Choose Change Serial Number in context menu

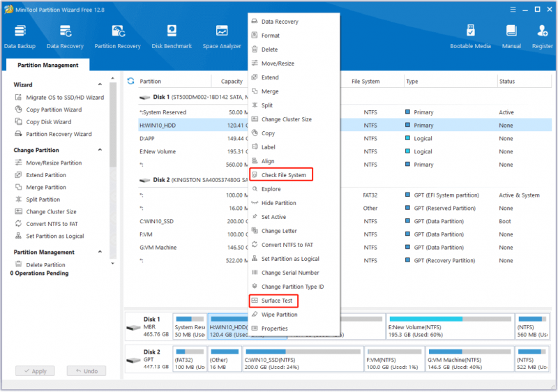(294, 273)
